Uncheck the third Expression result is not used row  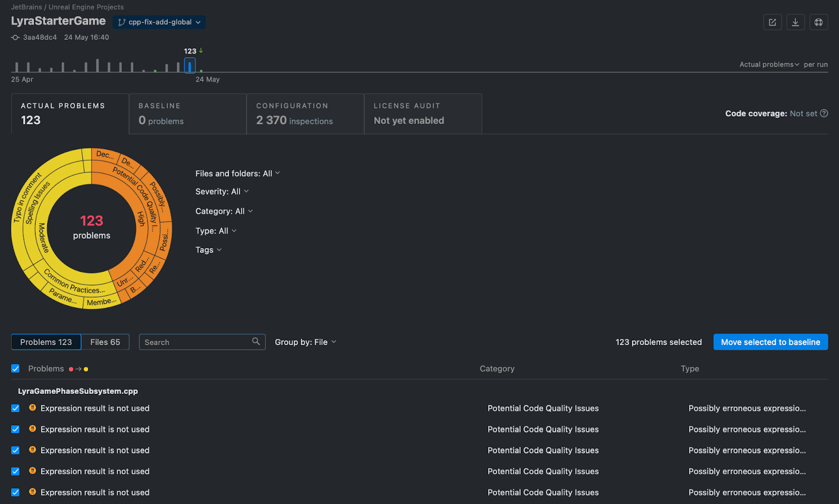point(16,450)
